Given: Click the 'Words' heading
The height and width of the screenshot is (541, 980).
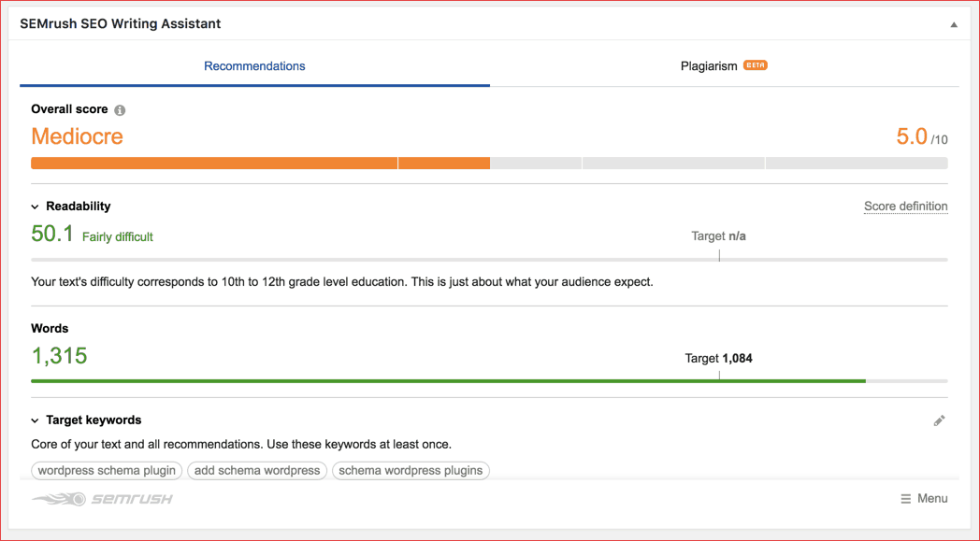Looking at the screenshot, I should click(x=50, y=329).
